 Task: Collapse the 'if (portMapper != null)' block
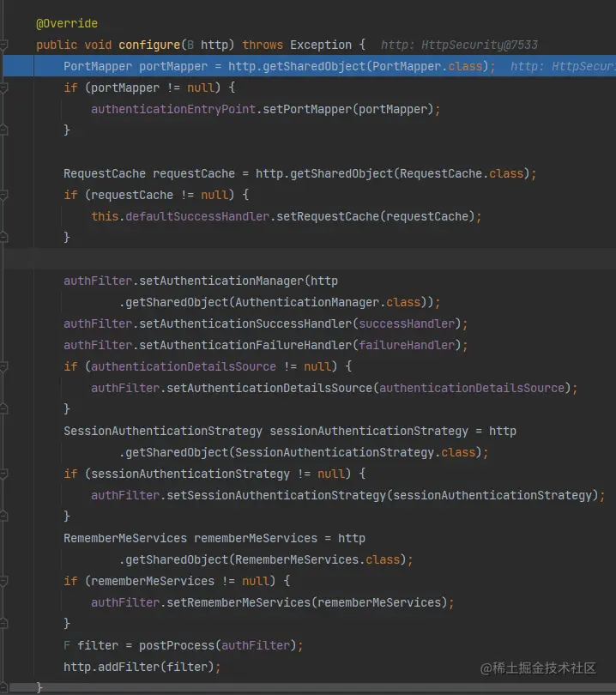coord(3,88)
